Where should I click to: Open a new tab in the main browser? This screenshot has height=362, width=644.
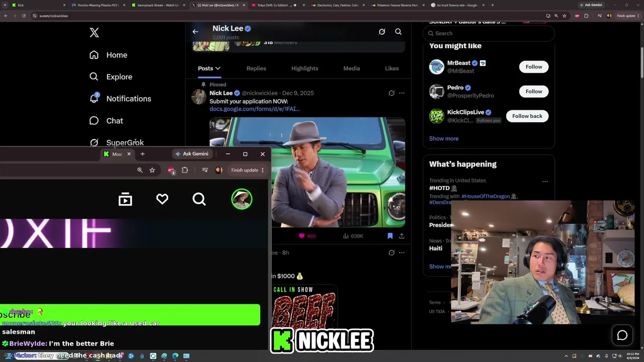(492, 5)
